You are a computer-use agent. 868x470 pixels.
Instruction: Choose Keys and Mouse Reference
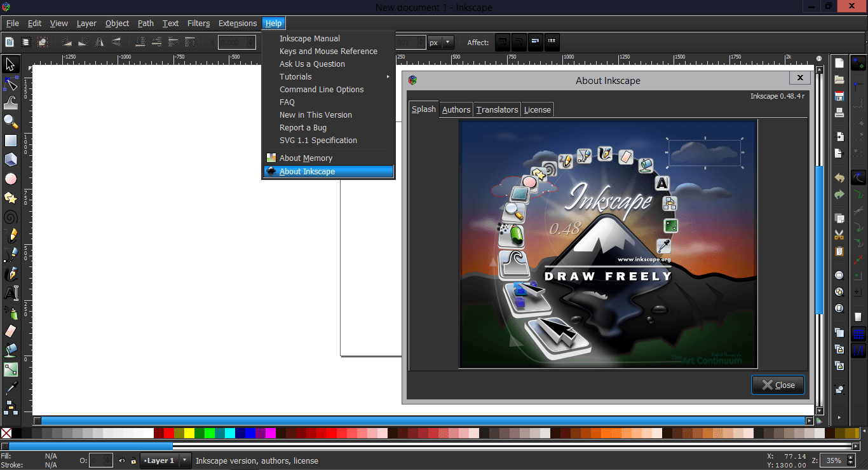[x=329, y=52]
